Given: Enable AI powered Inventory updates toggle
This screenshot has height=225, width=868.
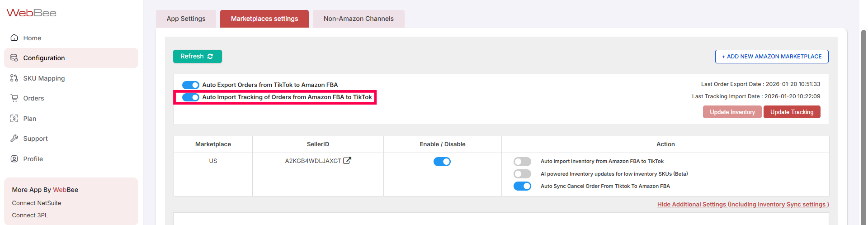Looking at the screenshot, I should point(522,174).
